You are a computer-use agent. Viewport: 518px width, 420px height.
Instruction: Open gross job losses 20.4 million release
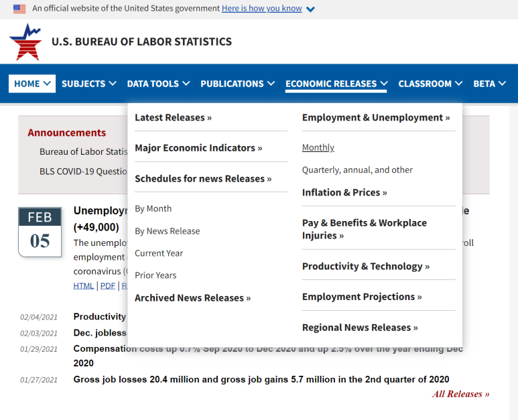[261, 380]
